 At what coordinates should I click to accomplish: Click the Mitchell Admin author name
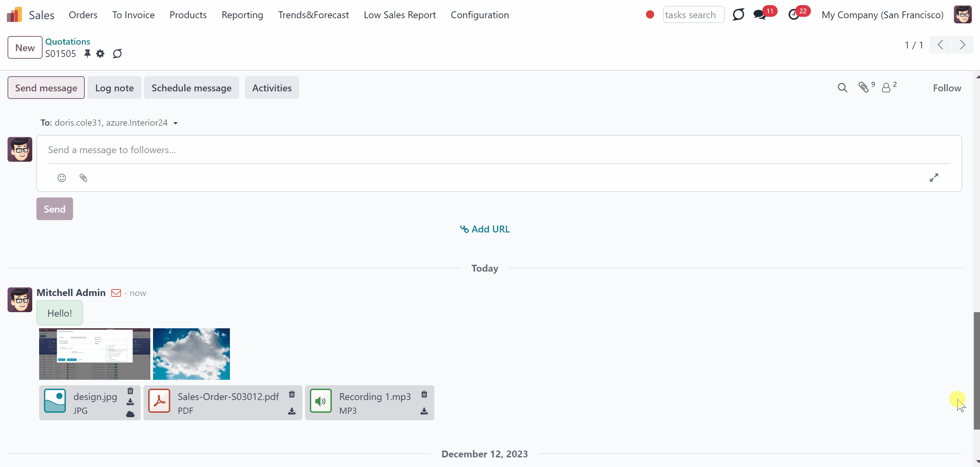pyautogui.click(x=71, y=292)
